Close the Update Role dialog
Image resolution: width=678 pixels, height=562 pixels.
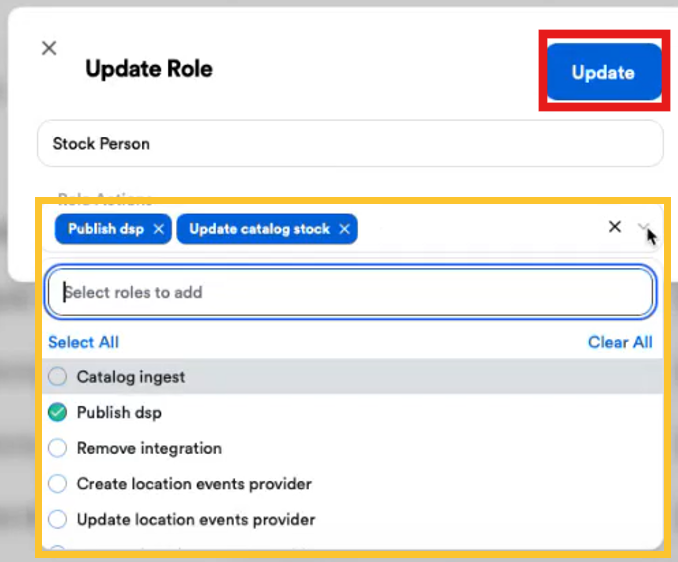49,48
